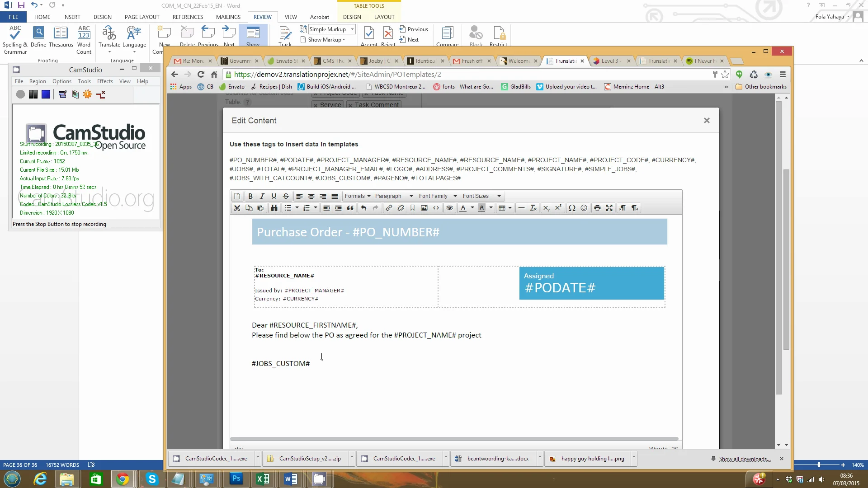This screenshot has height=488, width=868.
Task: Click CamStudio red Record button
Action: pos(20,94)
